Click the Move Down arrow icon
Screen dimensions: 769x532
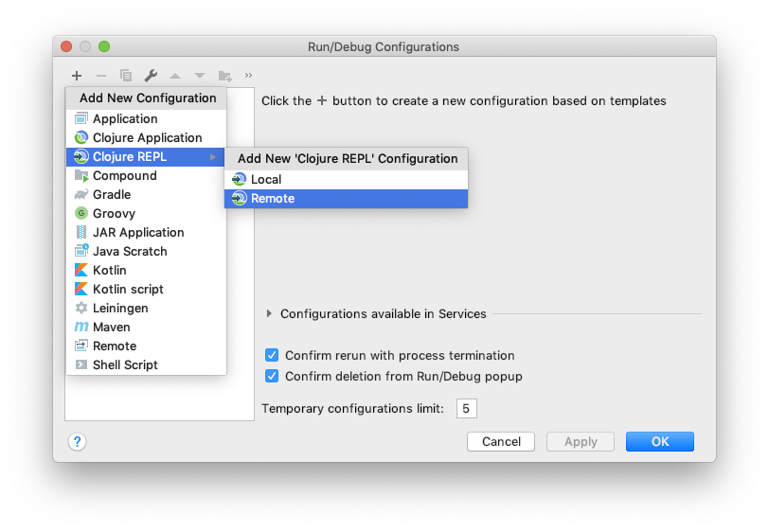click(x=200, y=76)
